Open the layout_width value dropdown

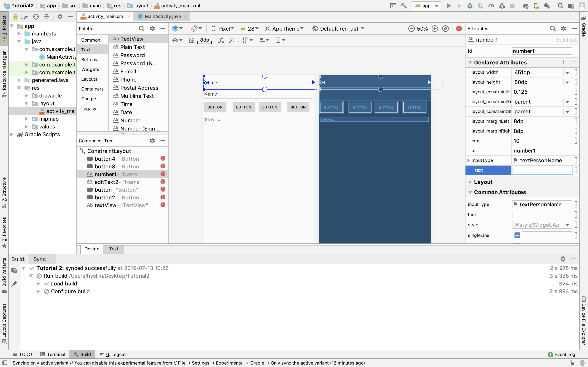[x=567, y=72]
